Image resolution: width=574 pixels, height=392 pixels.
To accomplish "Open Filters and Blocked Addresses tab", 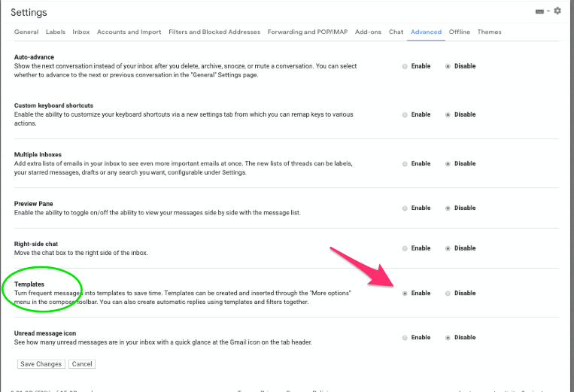I will point(214,32).
